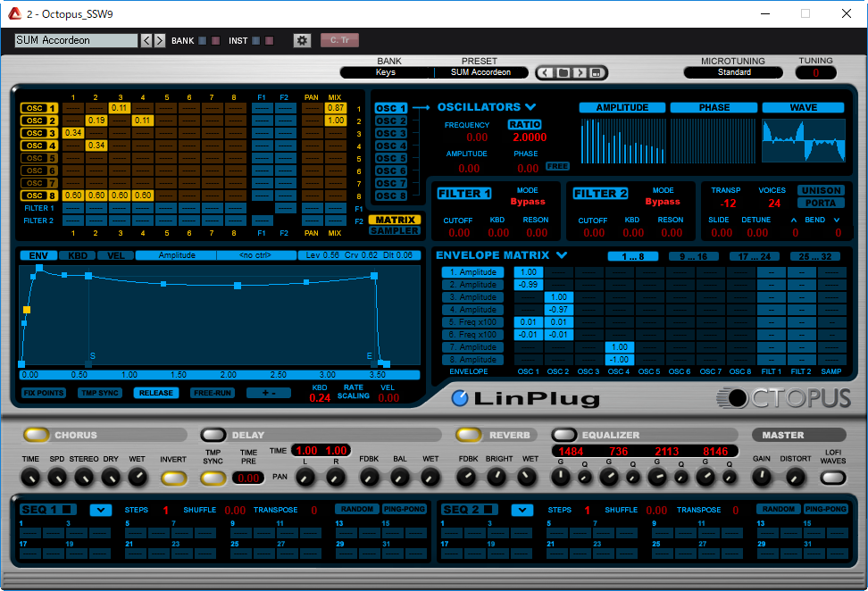Click the TUNING value field

(x=815, y=72)
